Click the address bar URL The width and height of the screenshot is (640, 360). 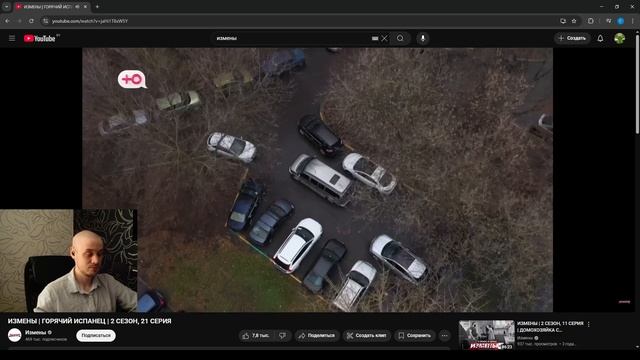pyautogui.click(x=90, y=21)
